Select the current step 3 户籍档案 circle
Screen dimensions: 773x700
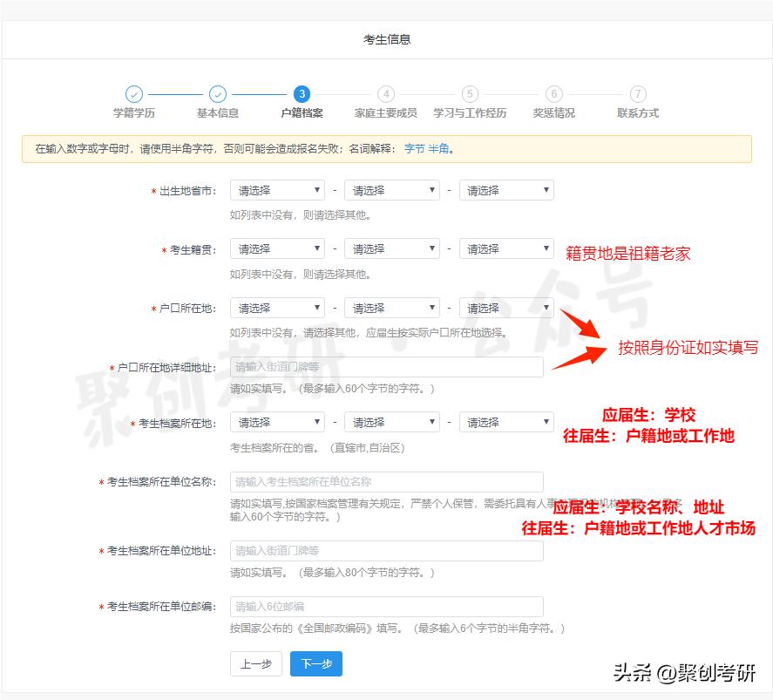pos(301,94)
